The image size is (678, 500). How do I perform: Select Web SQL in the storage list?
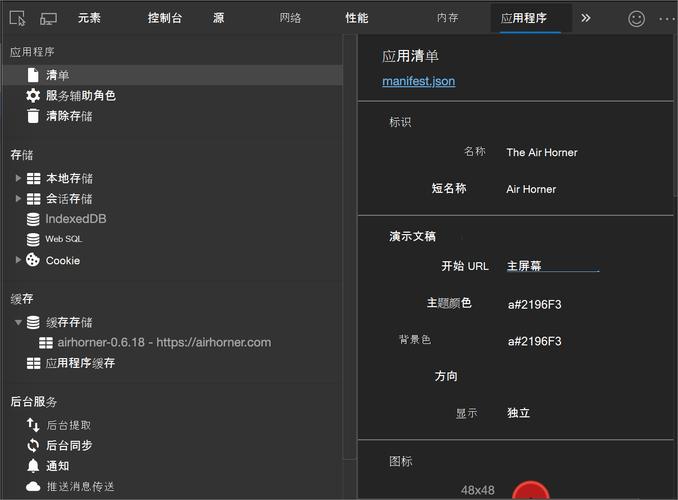pyautogui.click(x=64, y=239)
